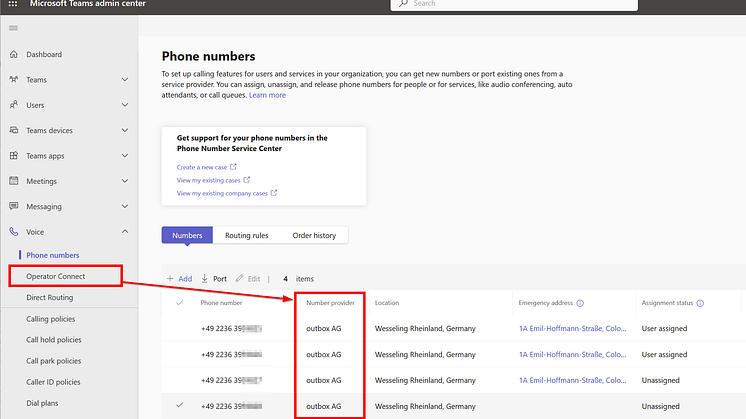Click the Meetings calendar icon
746x419 pixels.
(x=14, y=181)
